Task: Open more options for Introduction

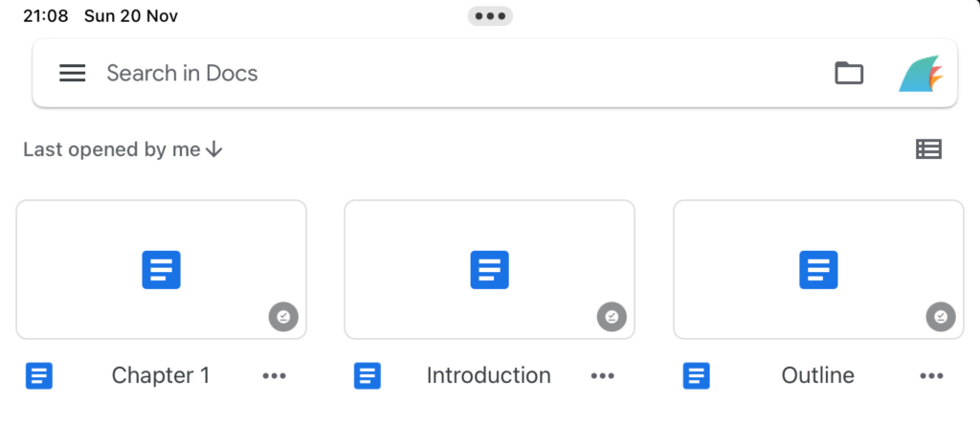Action: 603,376
